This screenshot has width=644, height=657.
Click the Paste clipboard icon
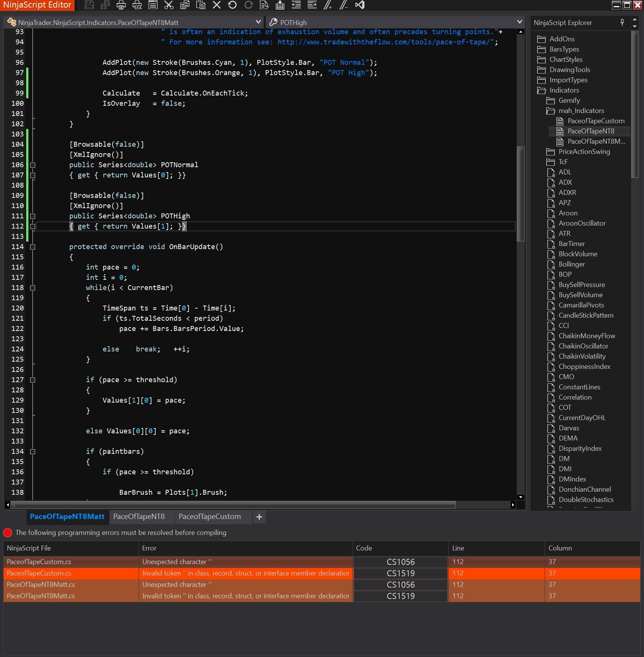(x=201, y=5)
